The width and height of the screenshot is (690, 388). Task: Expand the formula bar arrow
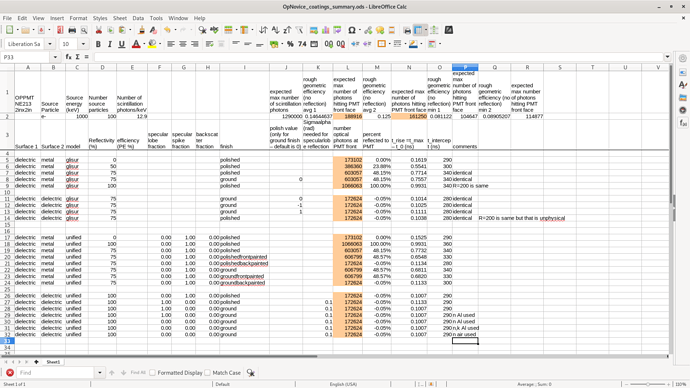[668, 57]
